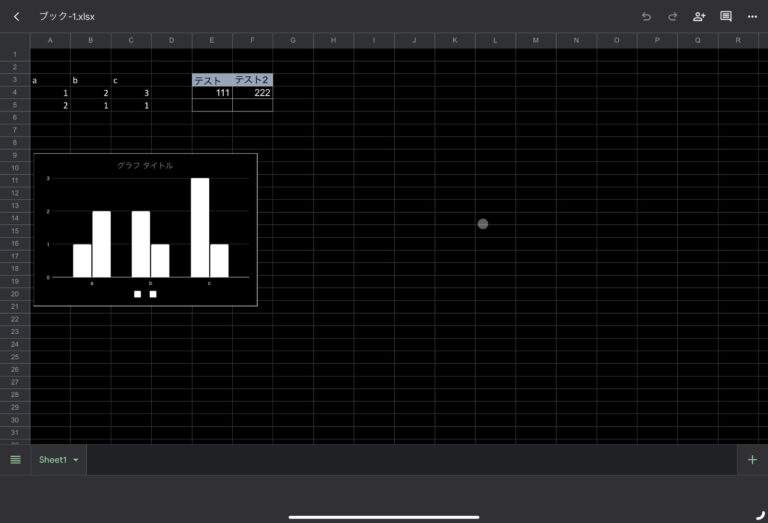Viewport: 768px width, 523px height.
Task: Open the comments icon
Action: tap(726, 16)
